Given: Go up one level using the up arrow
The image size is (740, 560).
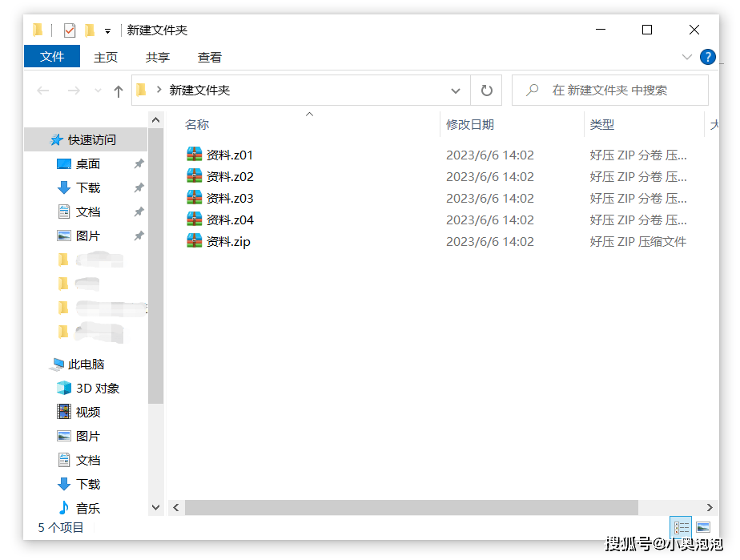Looking at the screenshot, I should coord(118,90).
